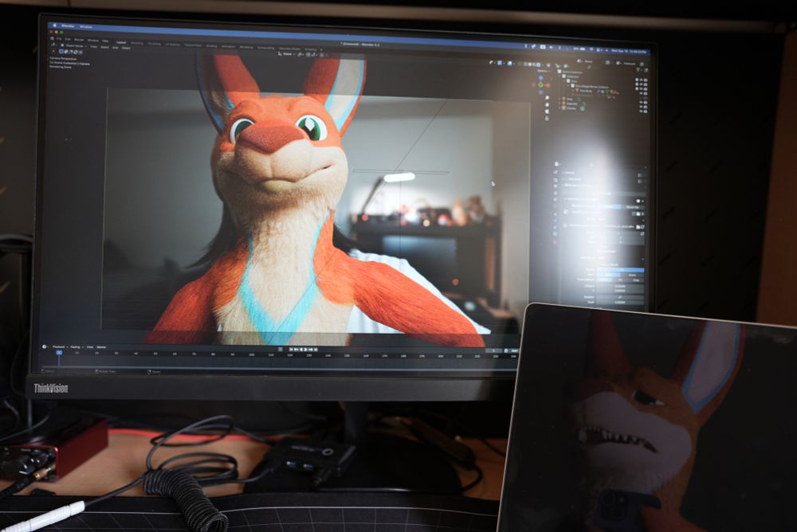Open the outliner filter funnel

pos(638,70)
